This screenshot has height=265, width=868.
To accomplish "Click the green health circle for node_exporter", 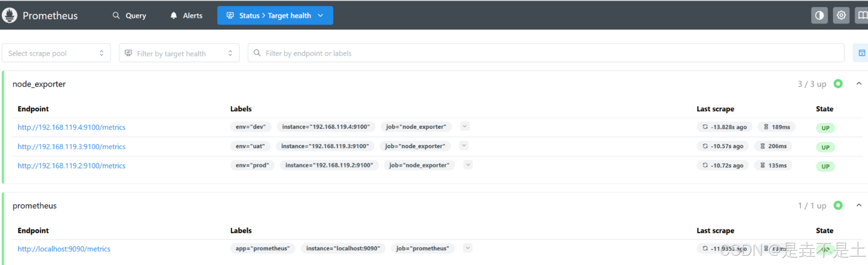I will click(838, 84).
